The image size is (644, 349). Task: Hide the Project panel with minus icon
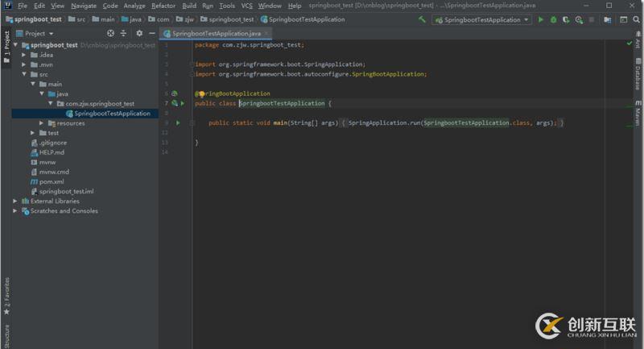(152, 33)
